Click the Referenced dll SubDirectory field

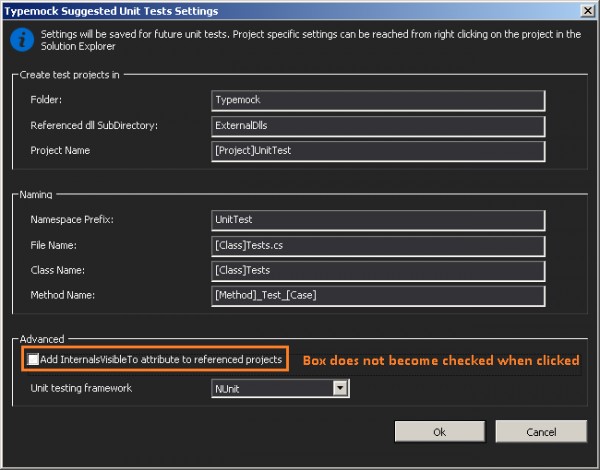pos(378,126)
